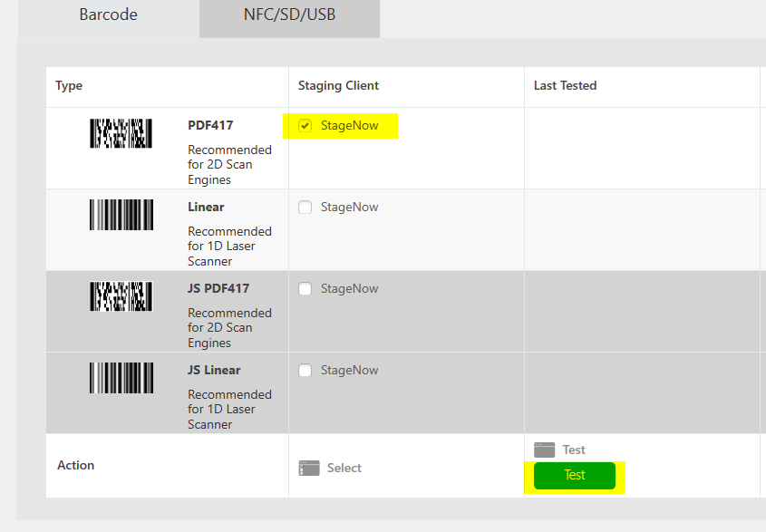Image resolution: width=766 pixels, height=532 pixels.
Task: Click the Linear barcode thumbnail image
Action: coord(121,215)
